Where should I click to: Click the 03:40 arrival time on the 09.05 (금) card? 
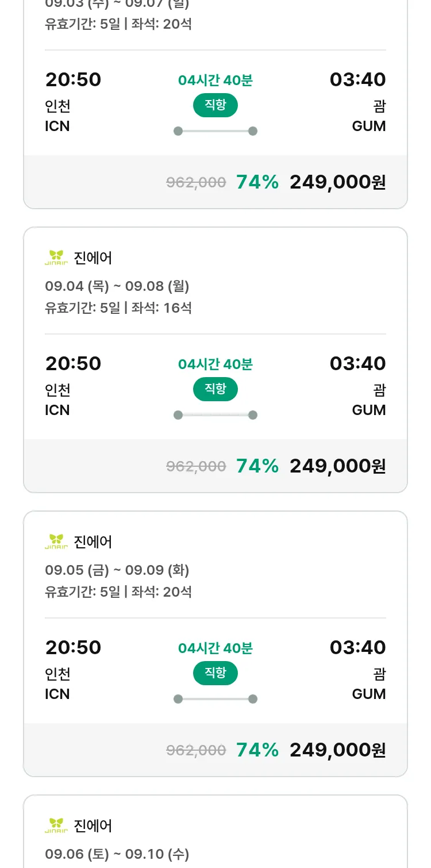tap(357, 648)
